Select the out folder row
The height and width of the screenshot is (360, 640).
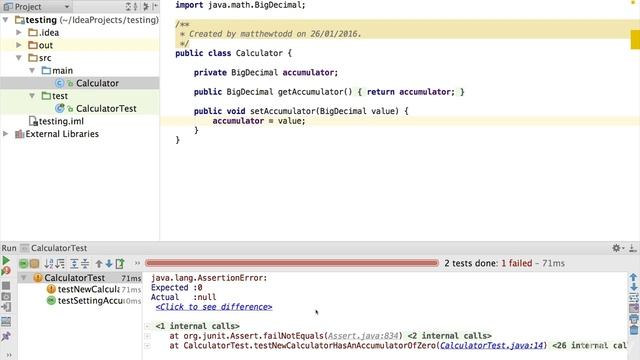tap(80, 45)
